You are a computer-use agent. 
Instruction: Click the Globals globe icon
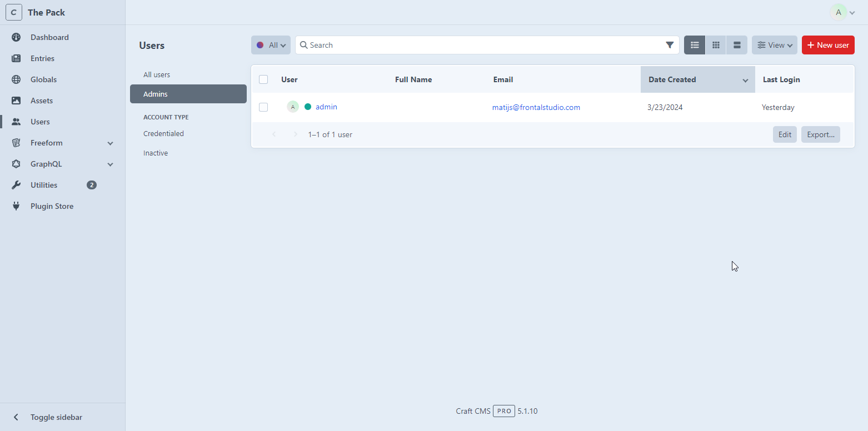click(16, 79)
